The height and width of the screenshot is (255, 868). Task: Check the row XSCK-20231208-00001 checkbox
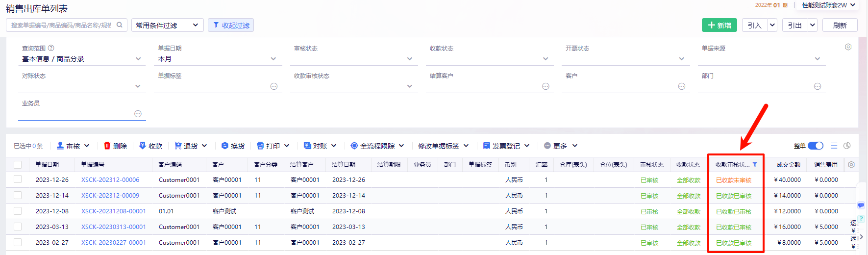point(18,211)
